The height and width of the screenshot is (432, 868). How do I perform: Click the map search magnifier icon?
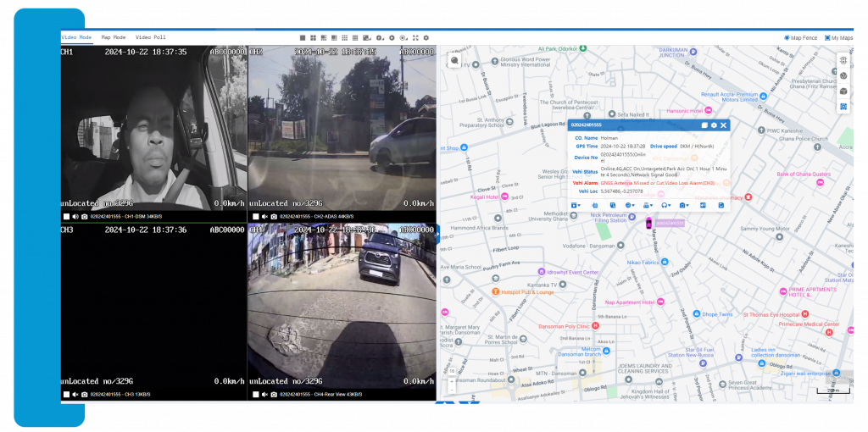[x=455, y=61]
